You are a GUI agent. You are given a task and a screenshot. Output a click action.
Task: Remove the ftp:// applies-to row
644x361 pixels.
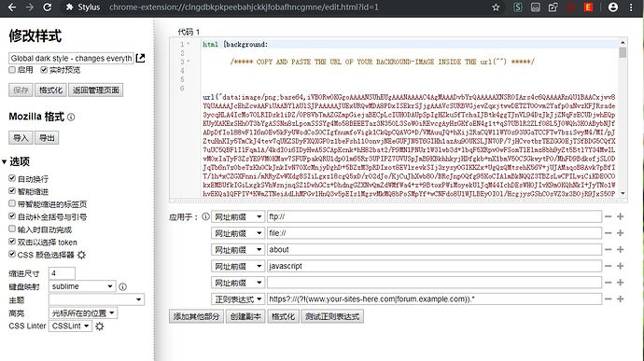pos(608,216)
